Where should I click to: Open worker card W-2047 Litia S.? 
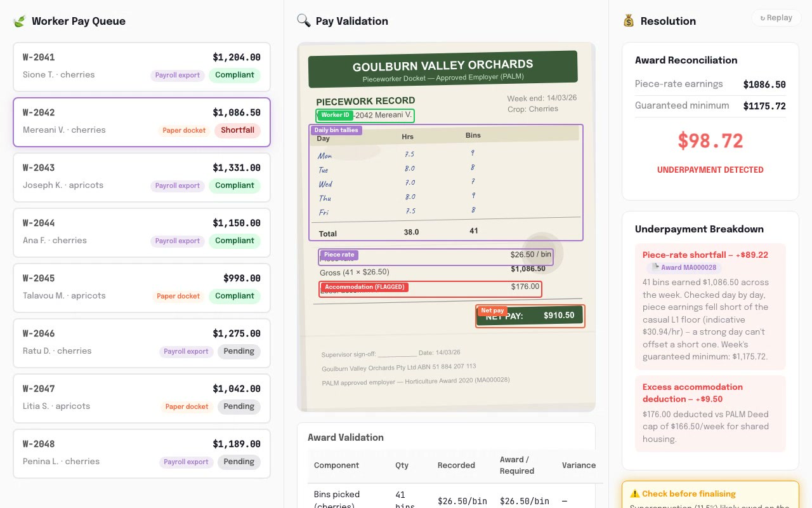click(x=141, y=398)
